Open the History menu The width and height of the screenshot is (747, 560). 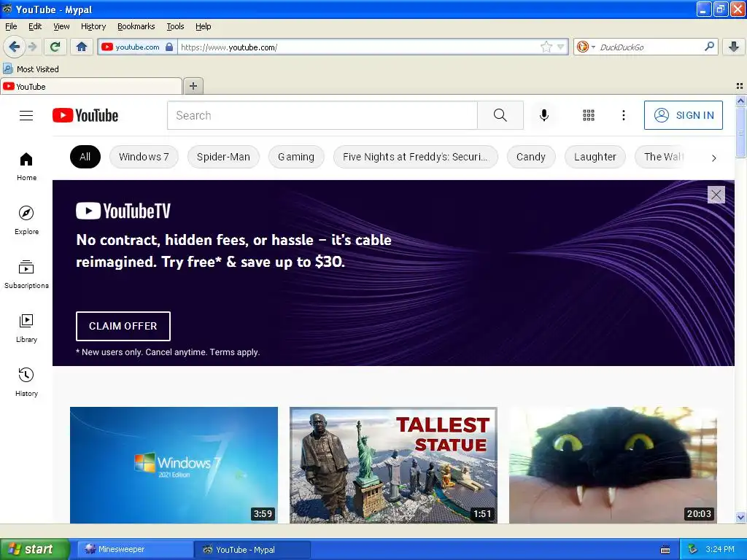click(93, 26)
